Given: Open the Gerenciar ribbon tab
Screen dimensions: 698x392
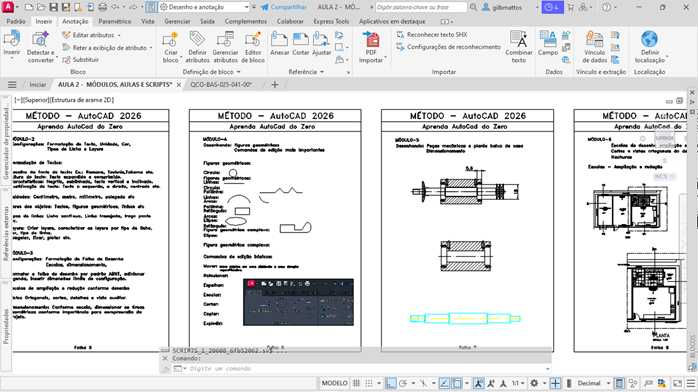Looking at the screenshot, I should pos(177,21).
